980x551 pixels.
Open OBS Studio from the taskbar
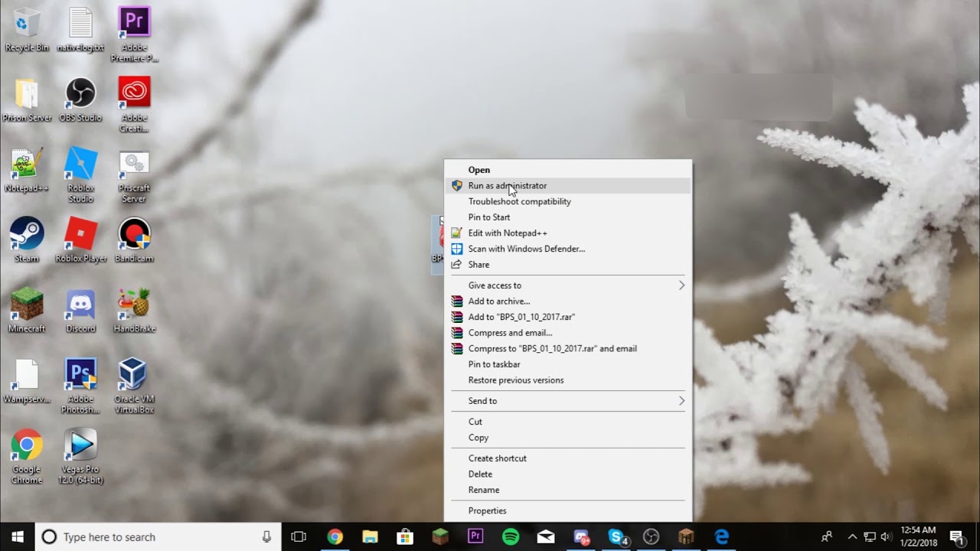[x=652, y=536]
